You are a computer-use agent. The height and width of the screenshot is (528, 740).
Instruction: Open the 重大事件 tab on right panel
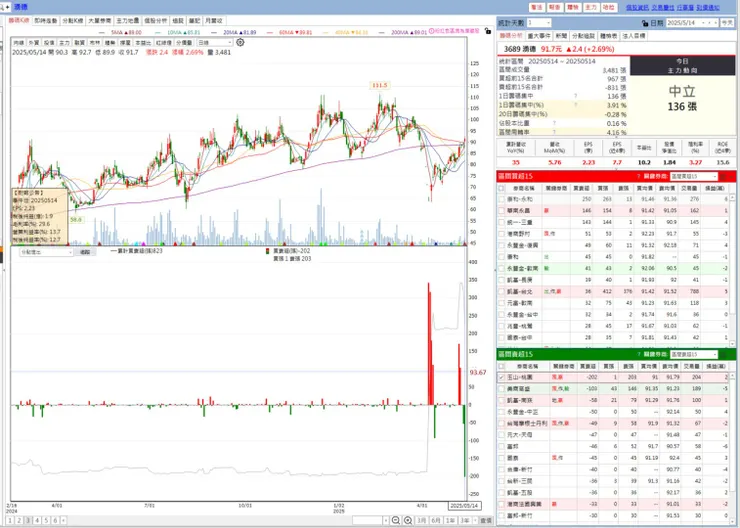(538, 36)
